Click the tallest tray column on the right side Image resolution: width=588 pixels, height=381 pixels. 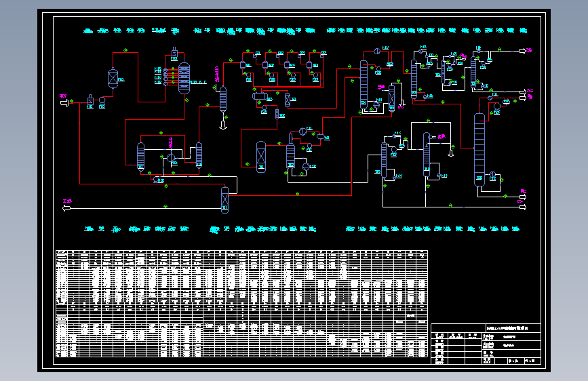coord(479,150)
